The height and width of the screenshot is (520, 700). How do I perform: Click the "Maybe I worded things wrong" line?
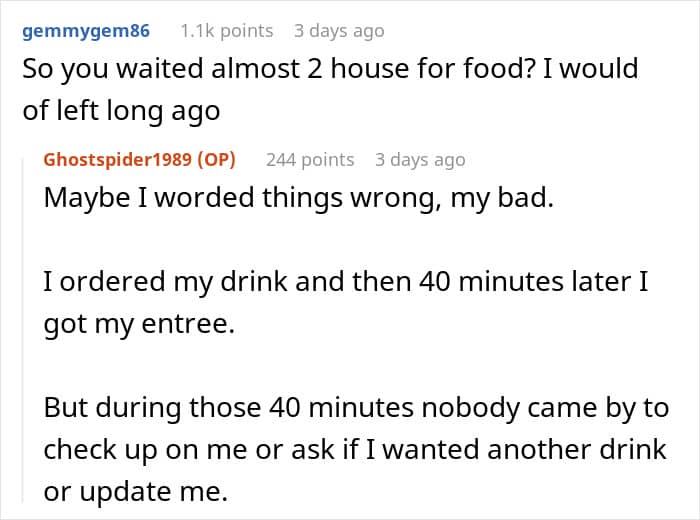point(297,196)
